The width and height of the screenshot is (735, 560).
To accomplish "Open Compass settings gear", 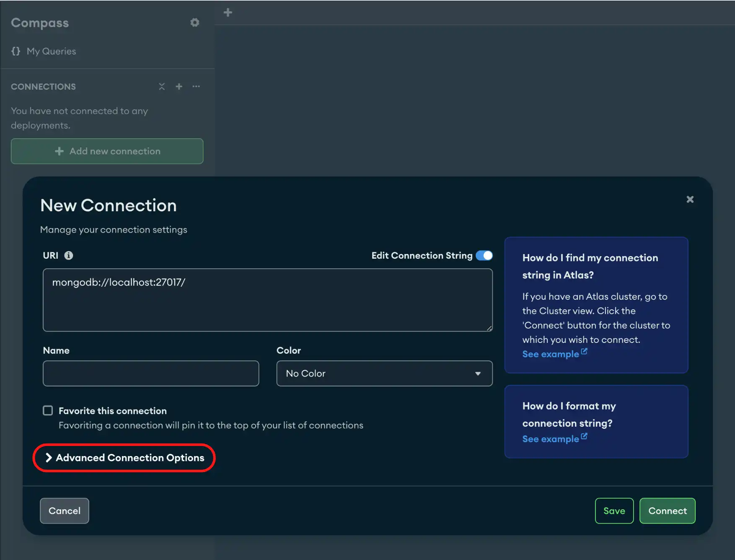I will coord(194,22).
